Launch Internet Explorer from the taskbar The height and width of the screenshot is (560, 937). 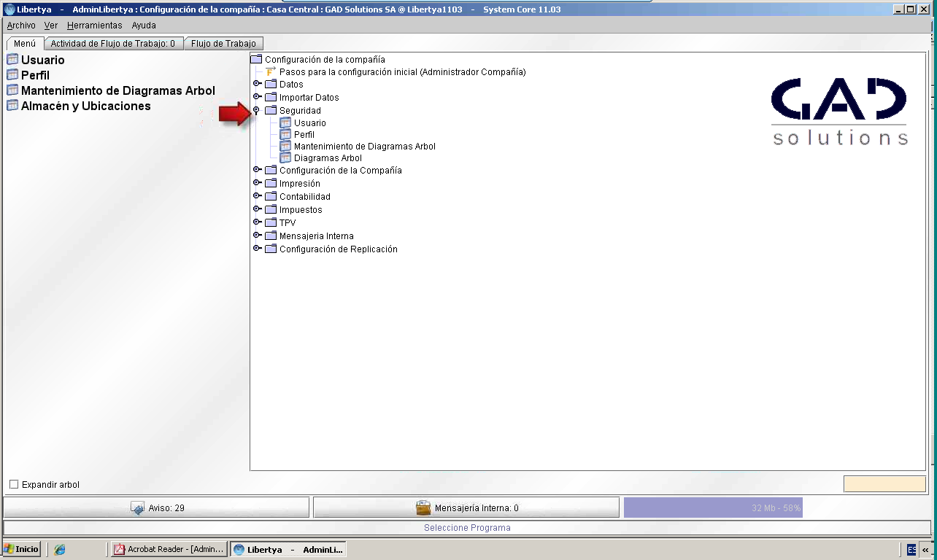pos(60,550)
